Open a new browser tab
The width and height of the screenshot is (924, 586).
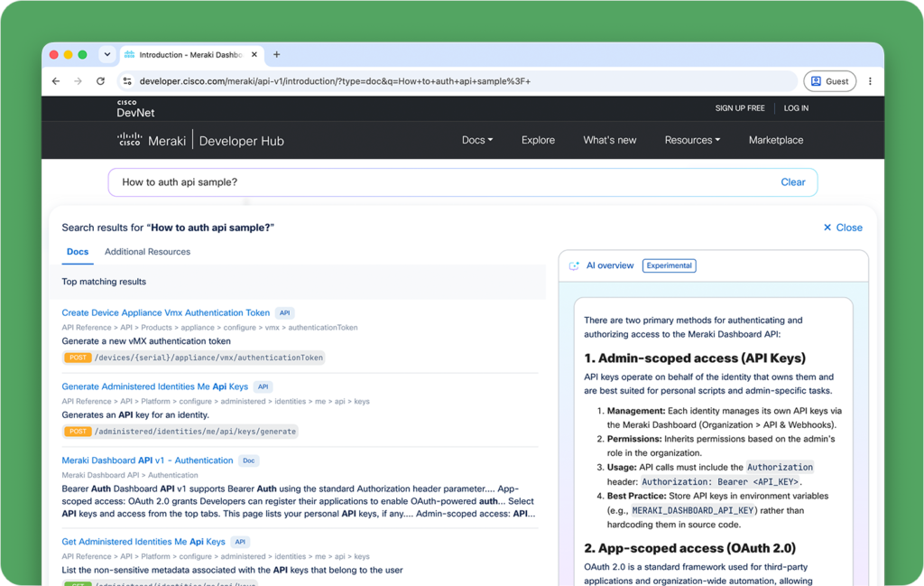pos(276,55)
